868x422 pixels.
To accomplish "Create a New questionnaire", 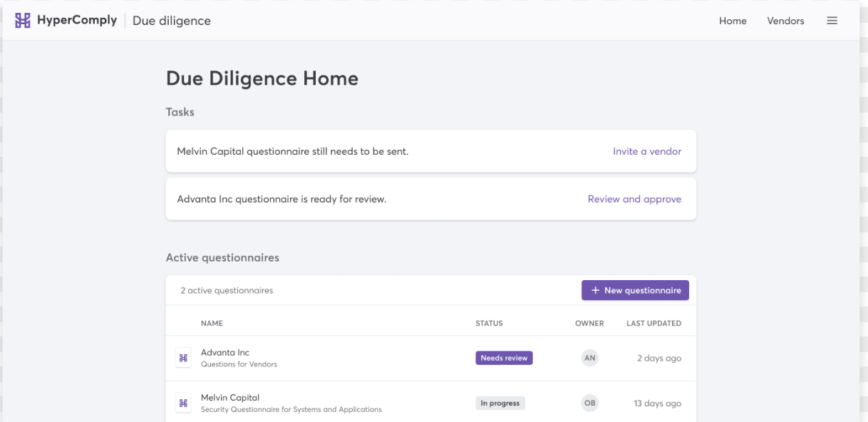I will 635,290.
